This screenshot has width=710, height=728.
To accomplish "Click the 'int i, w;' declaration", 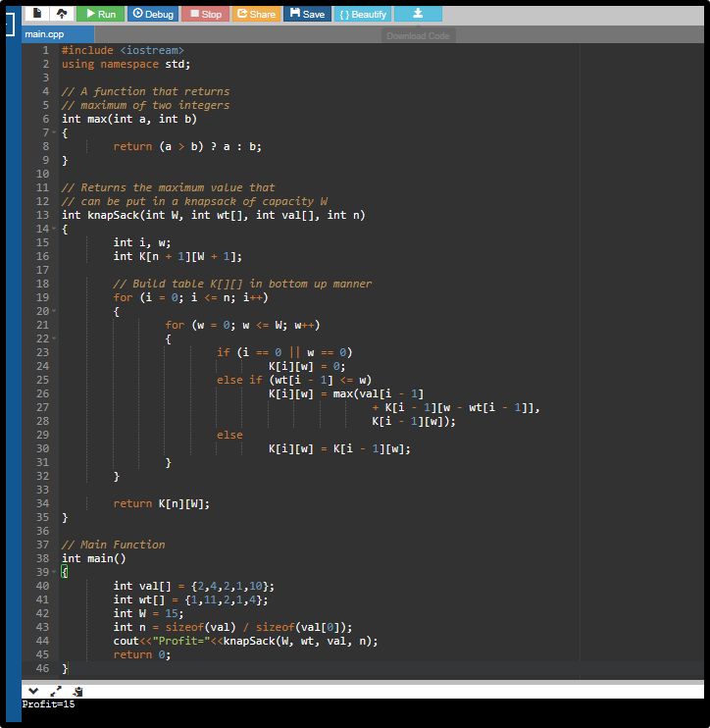I will (142, 242).
